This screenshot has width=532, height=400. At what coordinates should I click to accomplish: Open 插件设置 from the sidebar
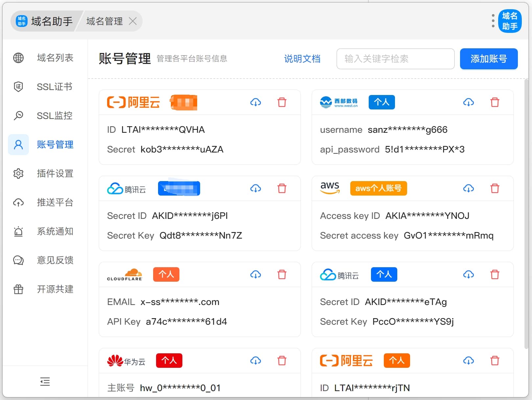point(45,174)
